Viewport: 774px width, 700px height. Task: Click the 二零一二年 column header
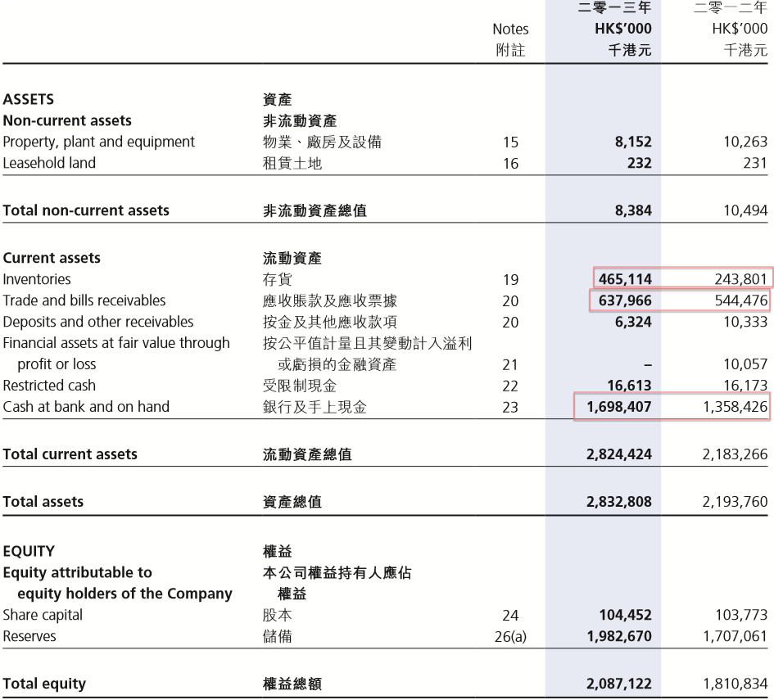tap(731, 9)
